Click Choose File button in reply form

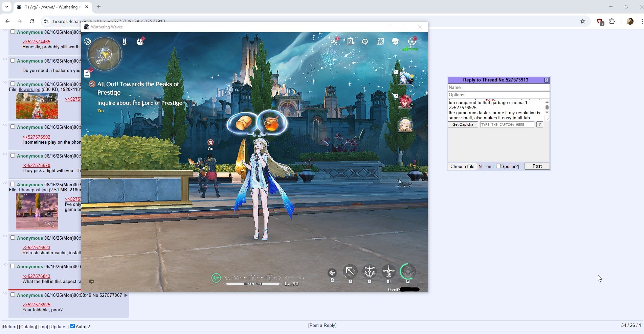(x=462, y=166)
